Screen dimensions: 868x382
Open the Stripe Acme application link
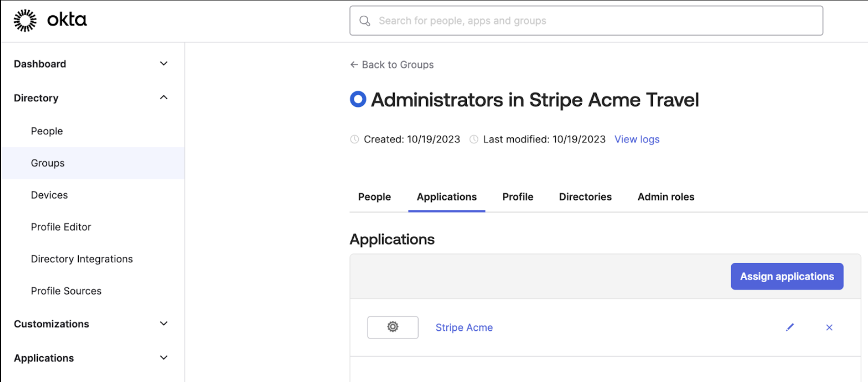click(464, 327)
